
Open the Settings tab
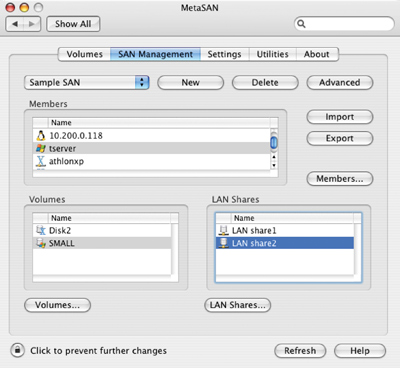pyautogui.click(x=224, y=54)
